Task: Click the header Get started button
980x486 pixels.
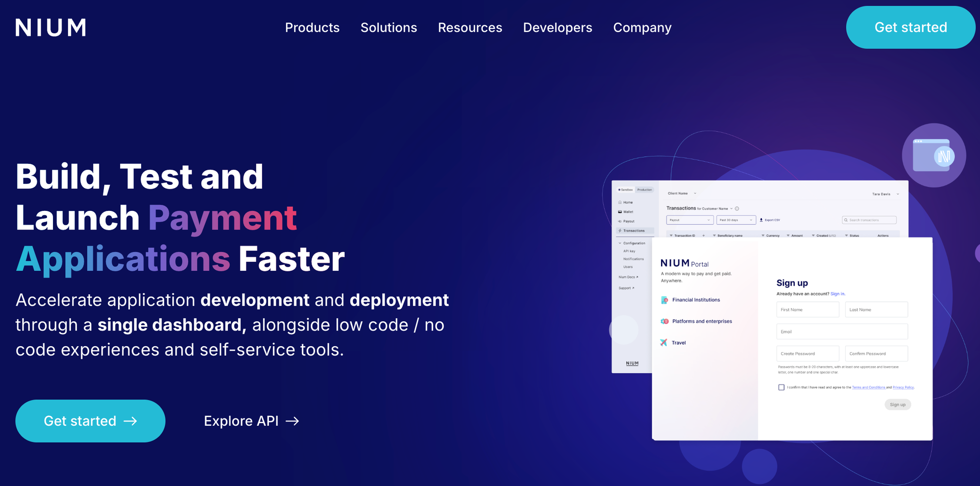Action: click(x=910, y=27)
